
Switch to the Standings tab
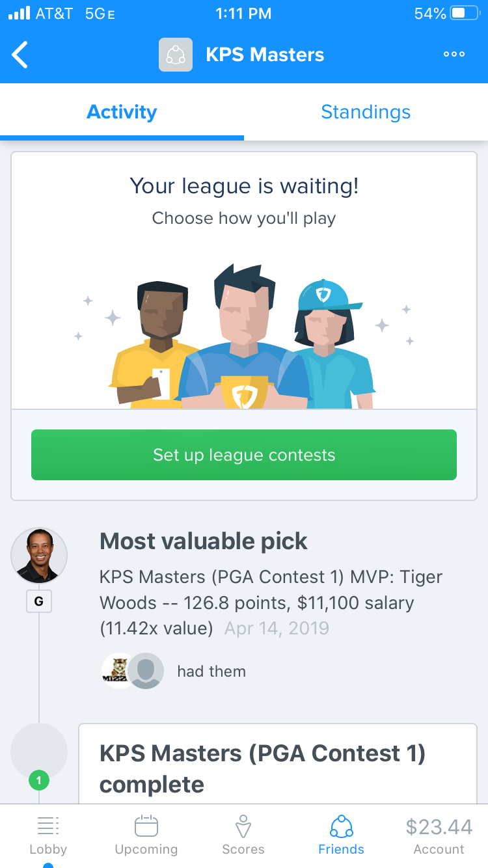click(x=366, y=112)
